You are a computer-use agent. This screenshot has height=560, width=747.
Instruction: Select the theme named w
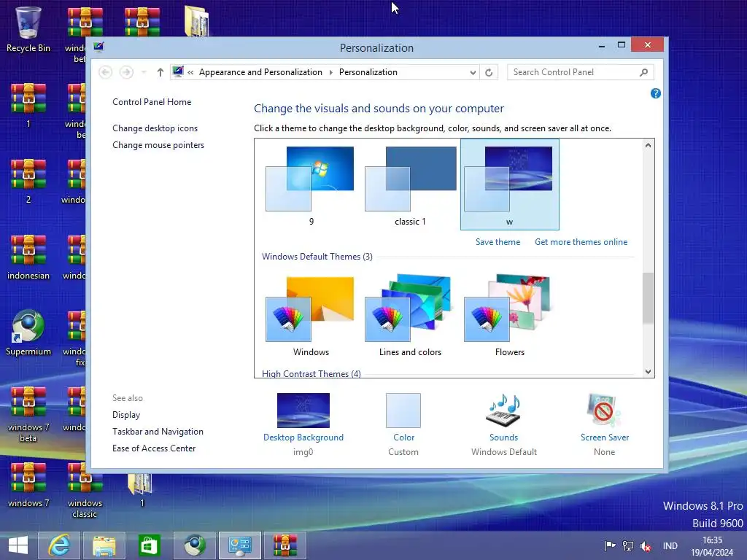pyautogui.click(x=510, y=184)
